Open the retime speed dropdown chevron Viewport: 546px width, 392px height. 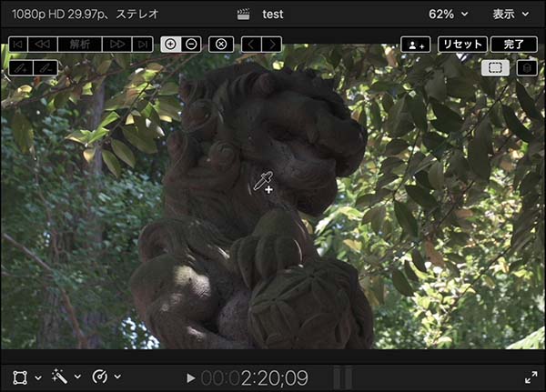coord(117,377)
